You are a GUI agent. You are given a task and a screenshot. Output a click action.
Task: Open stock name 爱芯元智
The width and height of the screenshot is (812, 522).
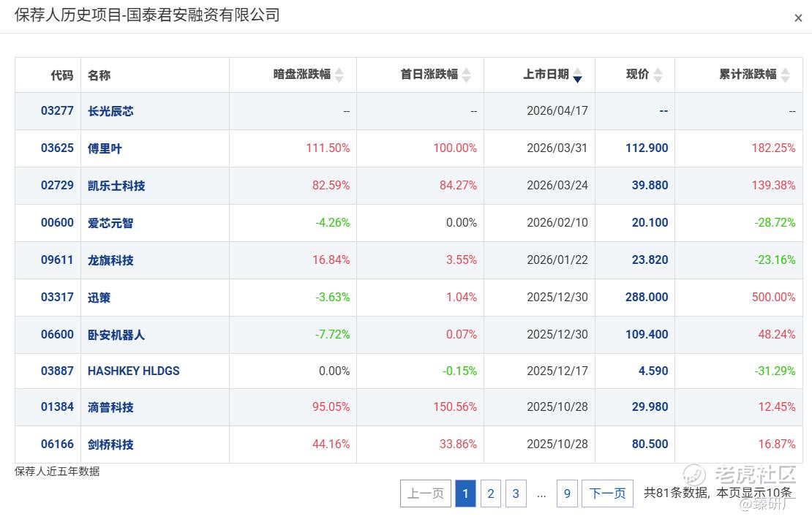(x=110, y=223)
